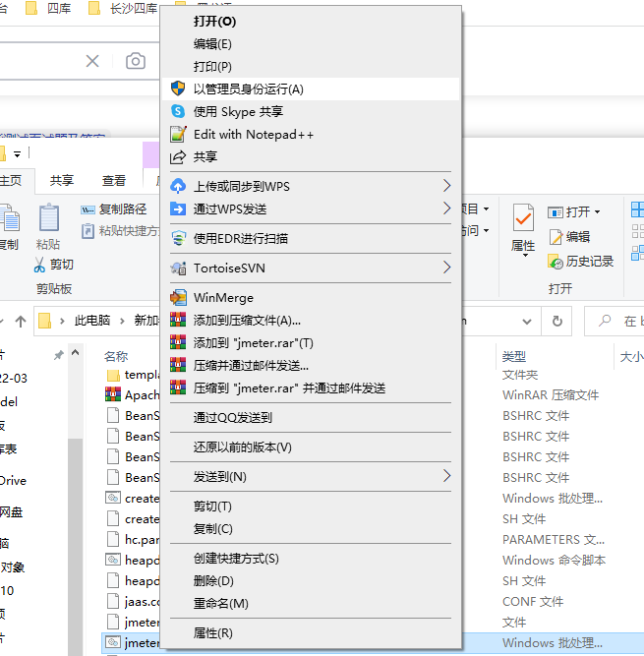The height and width of the screenshot is (656, 644).
Task: Open the quick access toolbar dropdown arrow
Action: click(x=17, y=154)
